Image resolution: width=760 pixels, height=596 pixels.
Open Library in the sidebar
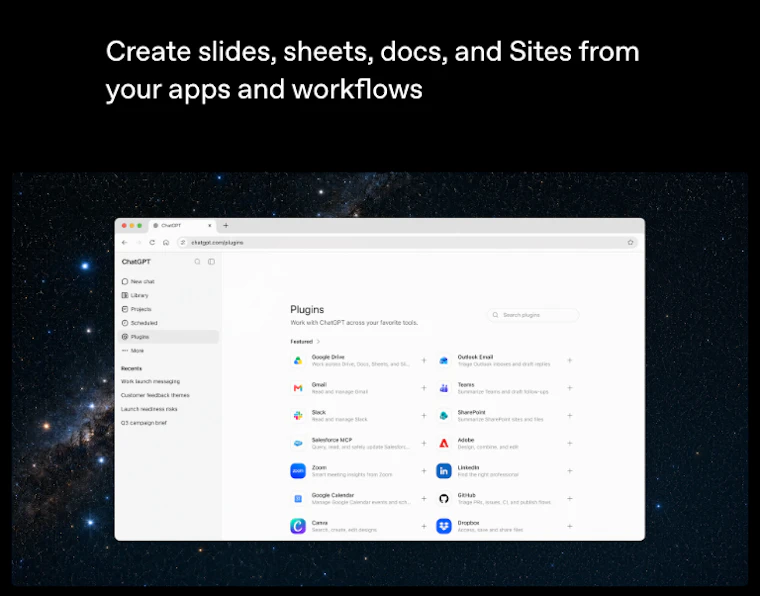[168, 295]
